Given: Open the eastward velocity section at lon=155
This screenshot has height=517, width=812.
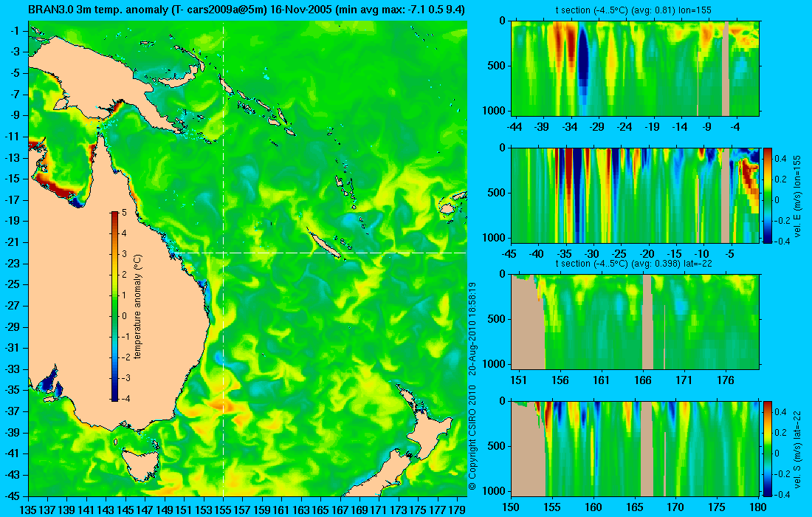Looking at the screenshot, I should (635, 195).
